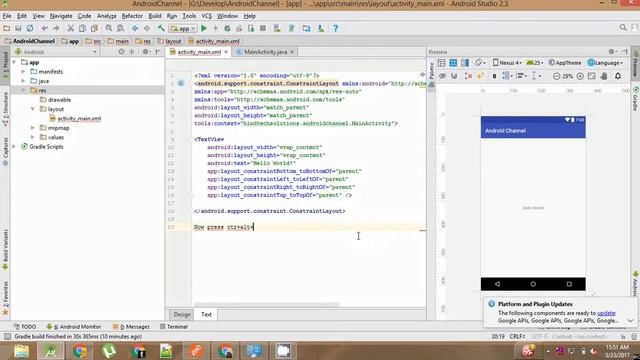The height and width of the screenshot is (360, 640).
Task: Click the Cut scissors icon
Action: click(x=71, y=29)
